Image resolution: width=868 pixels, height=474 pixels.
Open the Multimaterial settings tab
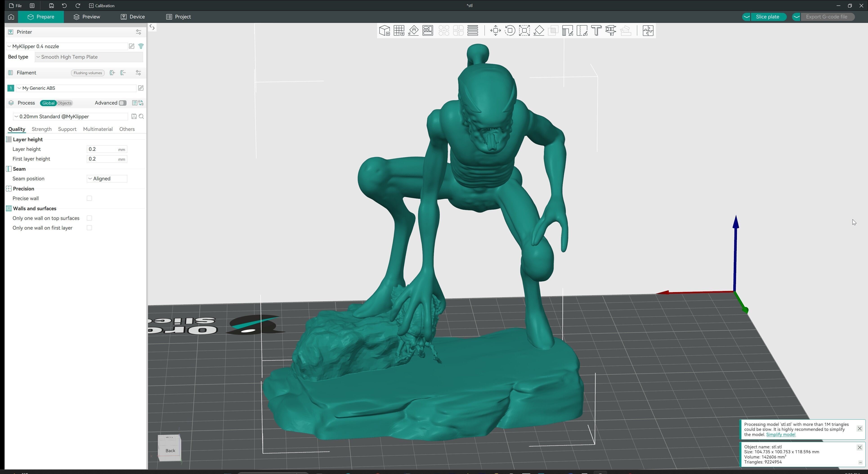click(98, 129)
